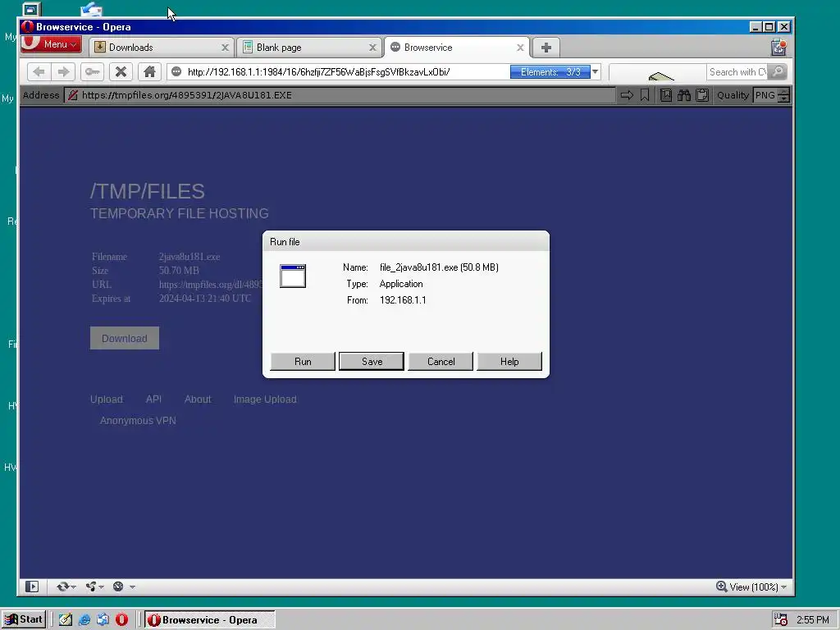Screen dimensions: 840x630
Task: Click the password wand key icon
Action: click(x=92, y=72)
